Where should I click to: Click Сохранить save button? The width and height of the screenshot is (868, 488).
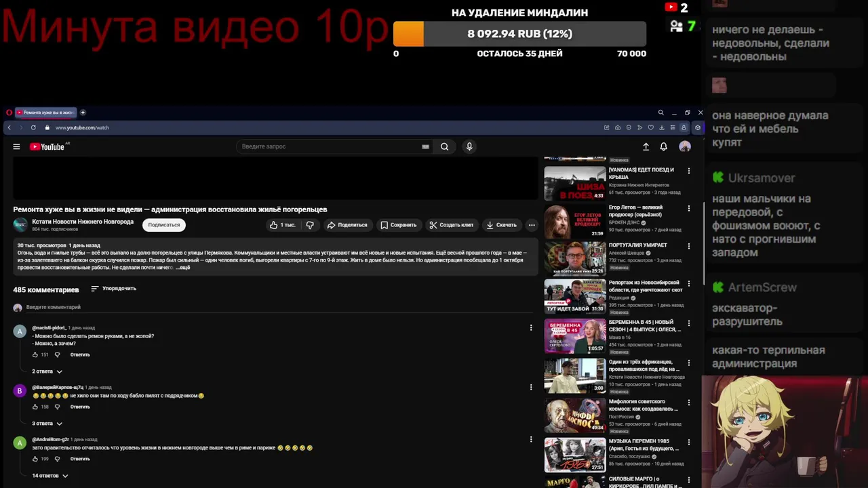tap(398, 225)
